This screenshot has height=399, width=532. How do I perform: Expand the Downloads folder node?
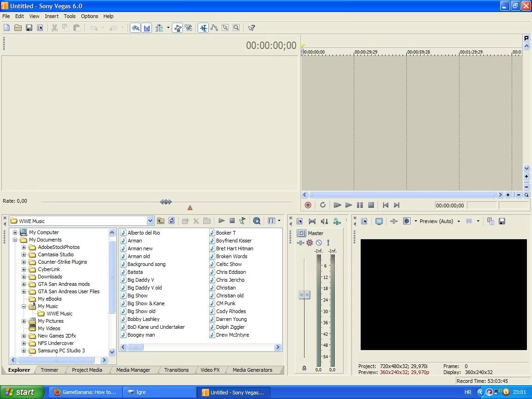tap(24, 277)
